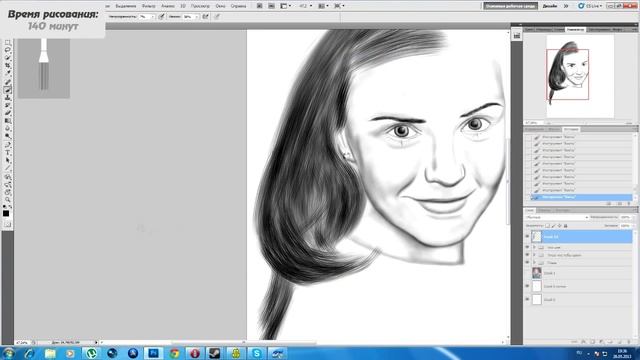Screen dimensions: 640x360
Task: Open the Windows Start menu
Action: tap(8, 353)
